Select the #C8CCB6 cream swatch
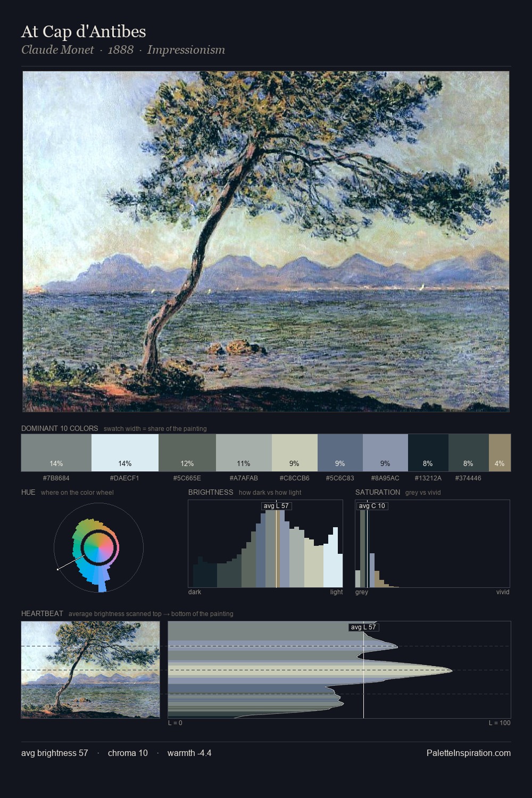 pos(295,453)
